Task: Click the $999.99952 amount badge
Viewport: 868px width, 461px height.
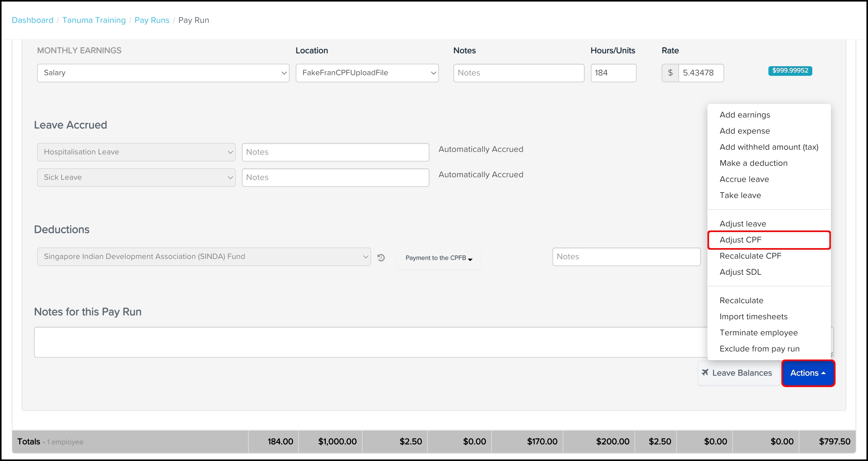Action: pos(790,71)
